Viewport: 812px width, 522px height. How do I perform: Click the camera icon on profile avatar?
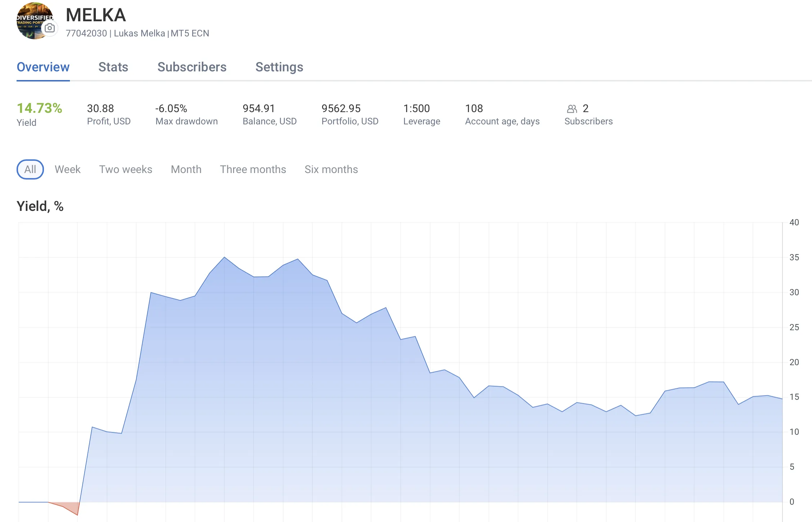[x=50, y=28]
